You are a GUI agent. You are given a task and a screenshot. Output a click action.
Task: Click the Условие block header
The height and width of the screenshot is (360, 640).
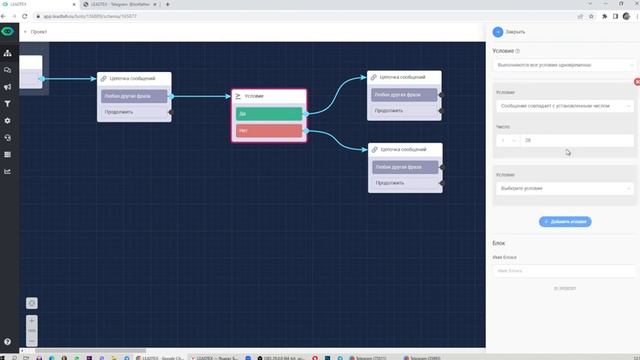pyautogui.click(x=269, y=96)
